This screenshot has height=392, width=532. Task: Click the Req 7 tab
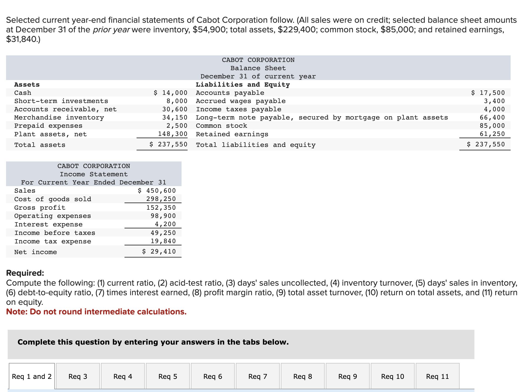pyautogui.click(x=258, y=376)
